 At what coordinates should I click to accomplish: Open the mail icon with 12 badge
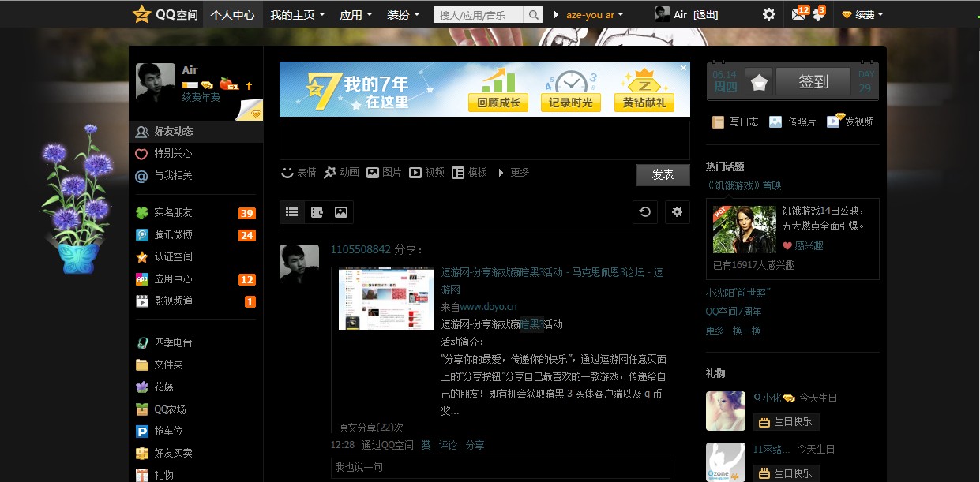(799, 14)
